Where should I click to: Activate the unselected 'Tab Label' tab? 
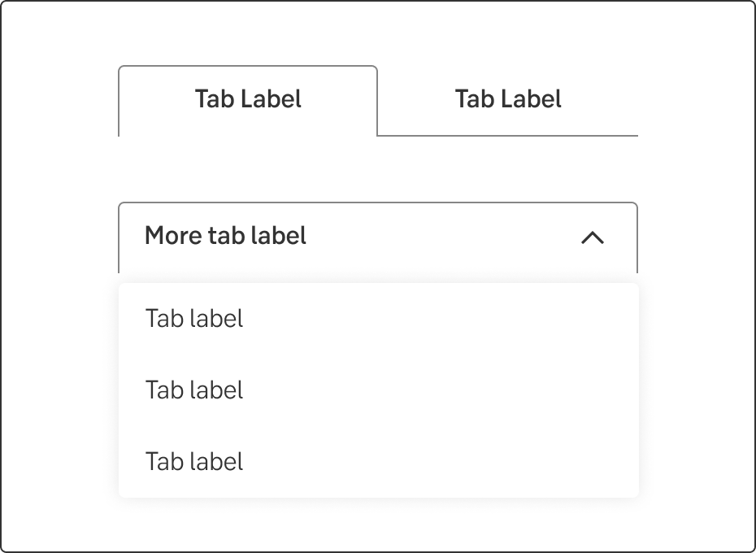pos(508,100)
